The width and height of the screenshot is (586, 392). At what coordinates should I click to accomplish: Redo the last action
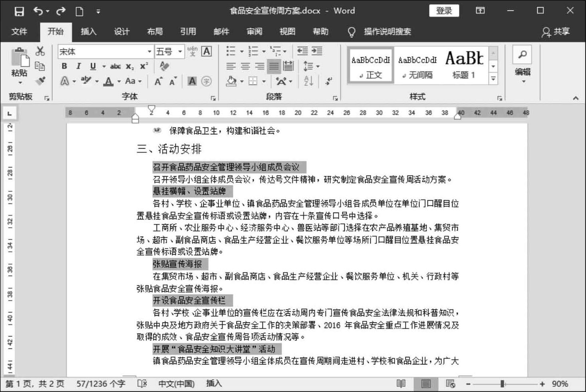61,11
